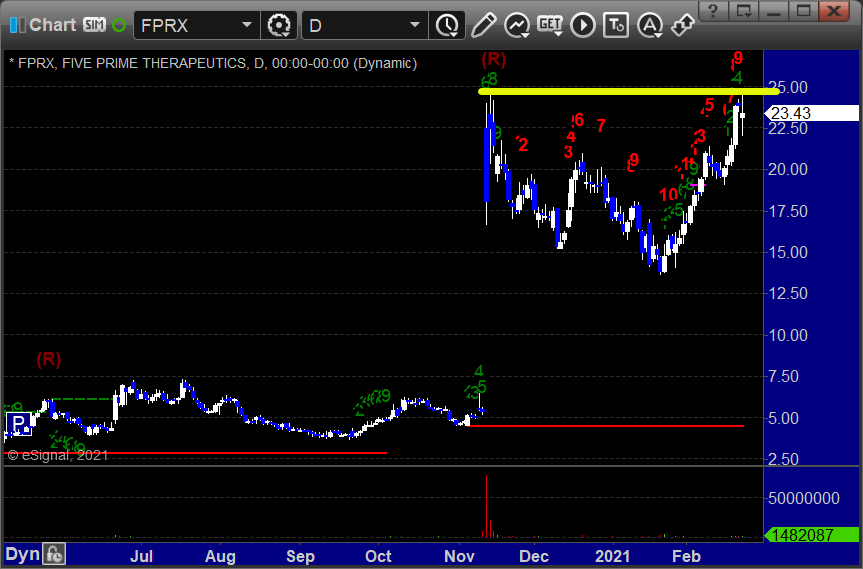Click the red 2 count label

523,145
